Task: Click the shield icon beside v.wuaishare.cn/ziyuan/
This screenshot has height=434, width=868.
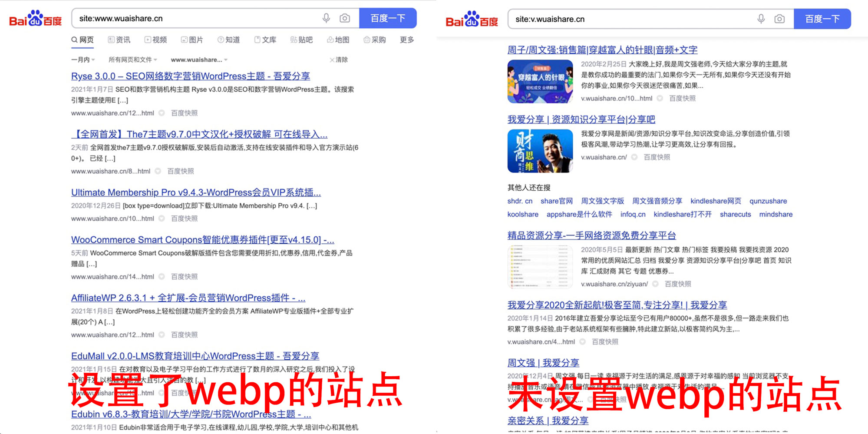Action: [x=656, y=284]
